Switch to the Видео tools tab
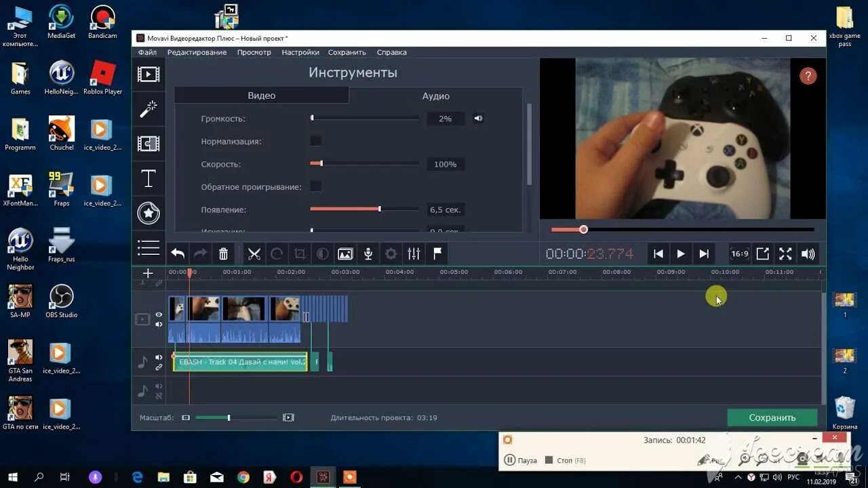Screen dimensions: 868x488 click(x=261, y=96)
